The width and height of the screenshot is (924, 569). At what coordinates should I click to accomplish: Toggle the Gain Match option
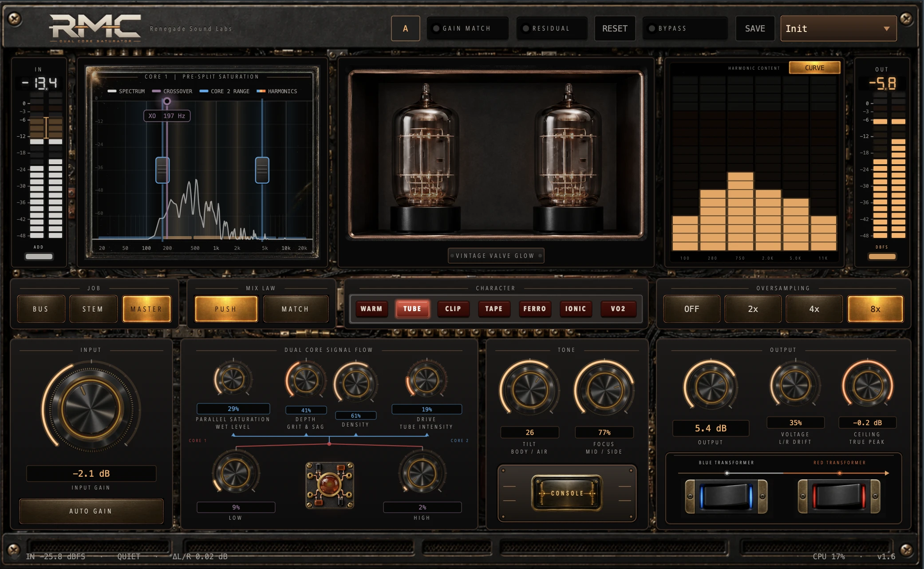(467, 28)
